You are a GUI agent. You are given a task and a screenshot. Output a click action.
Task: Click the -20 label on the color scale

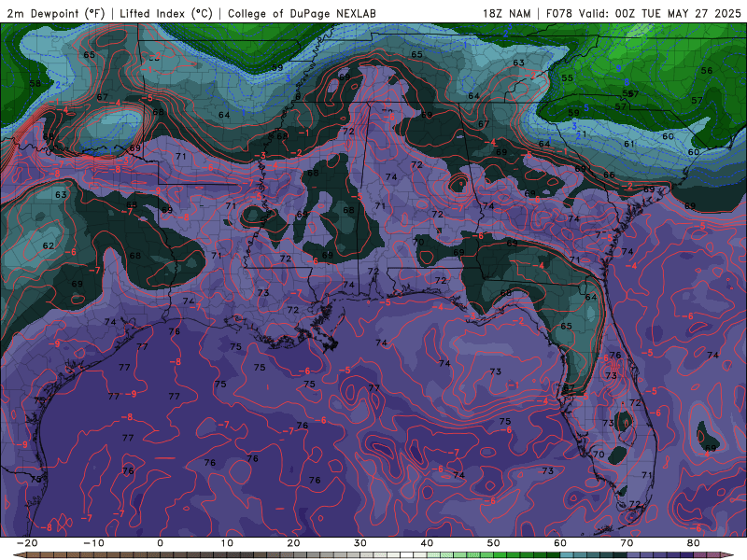27,543
